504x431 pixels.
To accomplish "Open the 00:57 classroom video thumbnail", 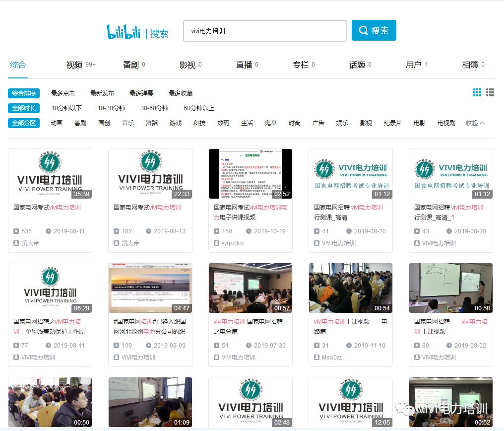I will coord(251,288).
